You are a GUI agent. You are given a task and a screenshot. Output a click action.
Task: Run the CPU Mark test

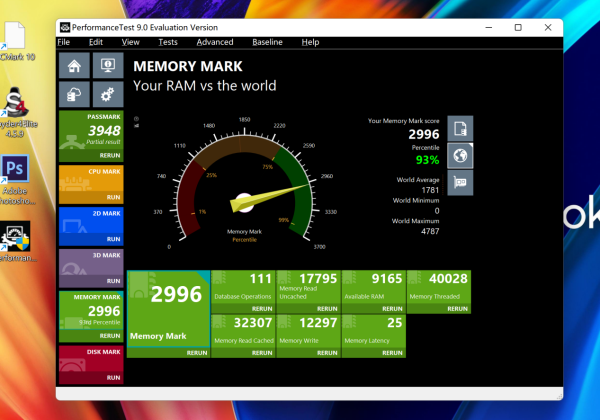[x=113, y=197]
